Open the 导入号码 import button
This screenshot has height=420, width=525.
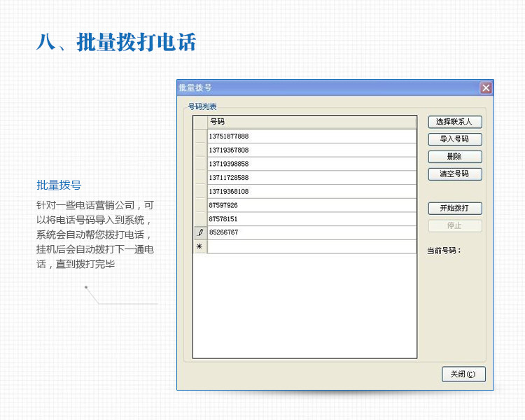pos(455,139)
